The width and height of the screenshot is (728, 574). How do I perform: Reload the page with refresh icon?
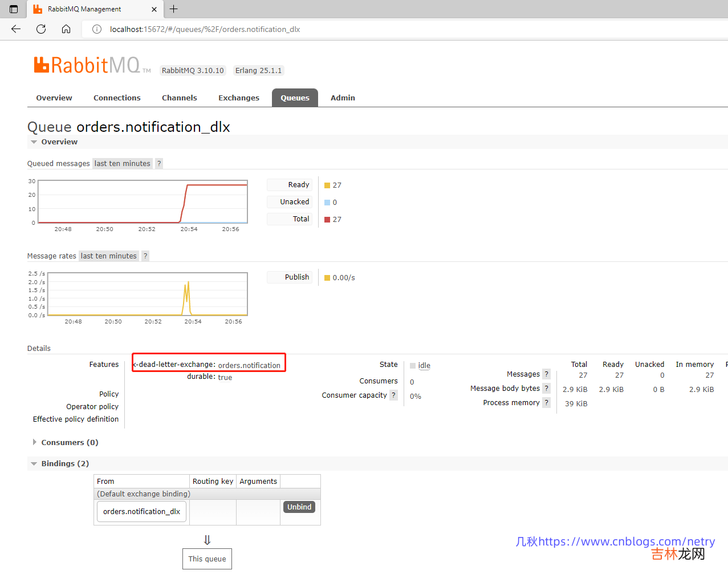[41, 29]
